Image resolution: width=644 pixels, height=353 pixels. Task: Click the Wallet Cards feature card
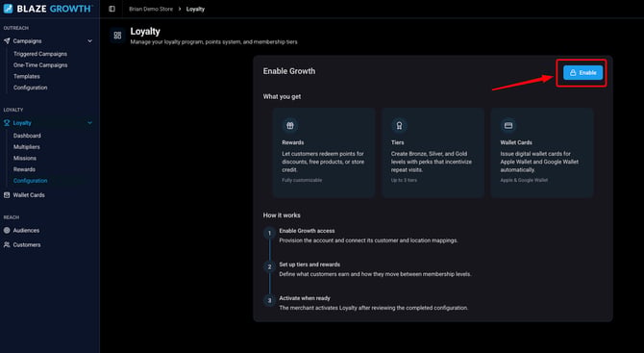click(x=542, y=153)
